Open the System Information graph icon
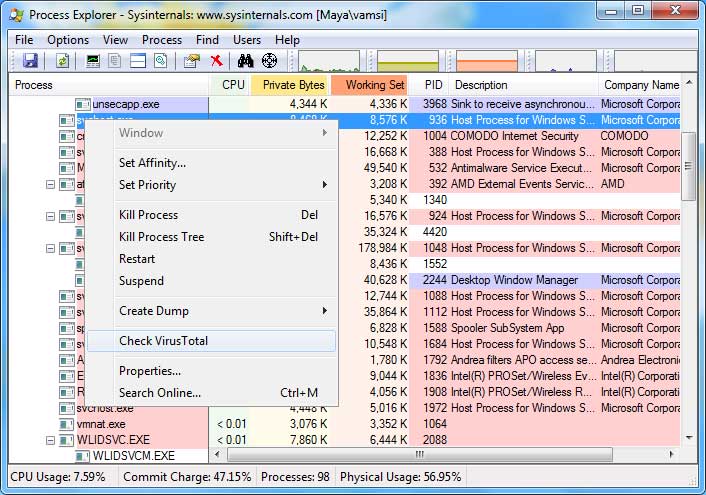Screen dimensions: 706x495 93,60
